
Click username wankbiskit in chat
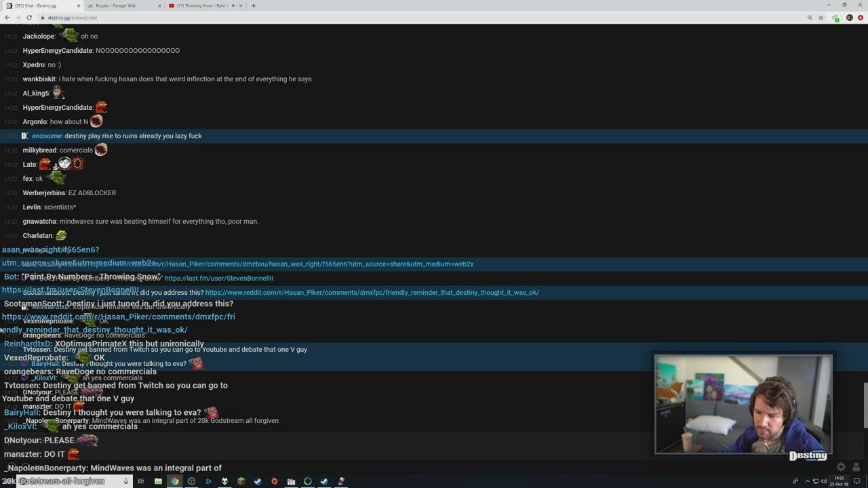click(x=39, y=79)
